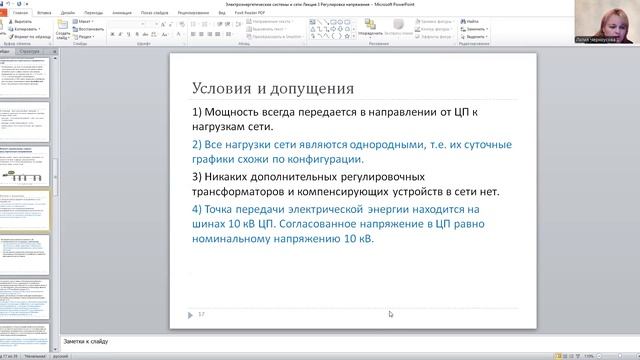Toggle underline (Ч) formatting
The width and height of the screenshot is (640, 360).
129,35
